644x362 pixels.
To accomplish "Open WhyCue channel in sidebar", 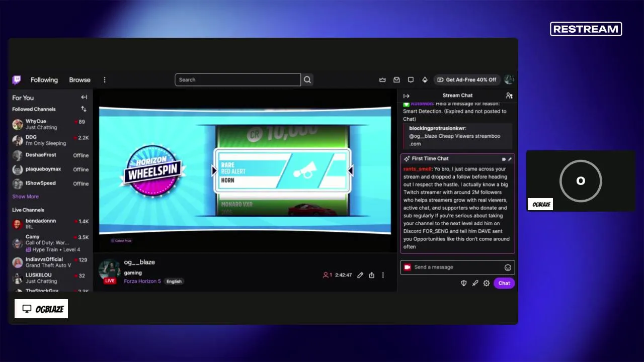I will click(50, 124).
